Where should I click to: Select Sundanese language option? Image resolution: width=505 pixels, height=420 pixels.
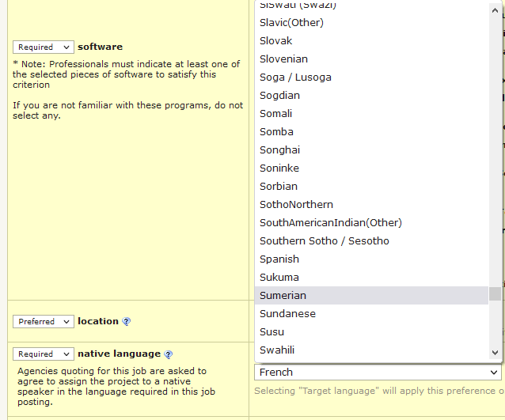tap(371, 313)
